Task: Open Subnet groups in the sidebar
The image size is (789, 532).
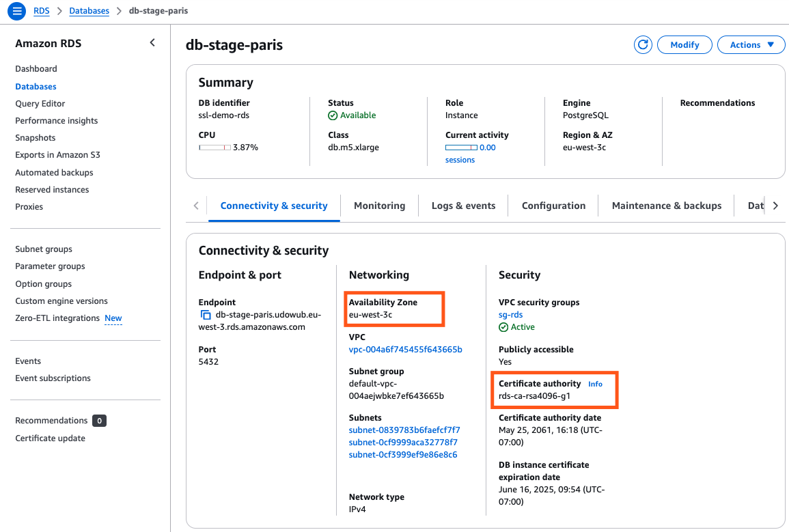Action: coord(44,249)
